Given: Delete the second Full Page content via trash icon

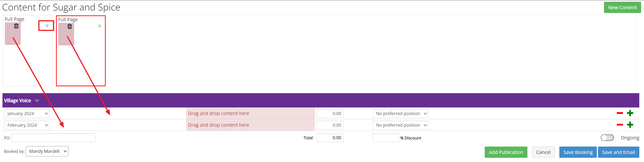Looking at the screenshot, I should [69, 26].
